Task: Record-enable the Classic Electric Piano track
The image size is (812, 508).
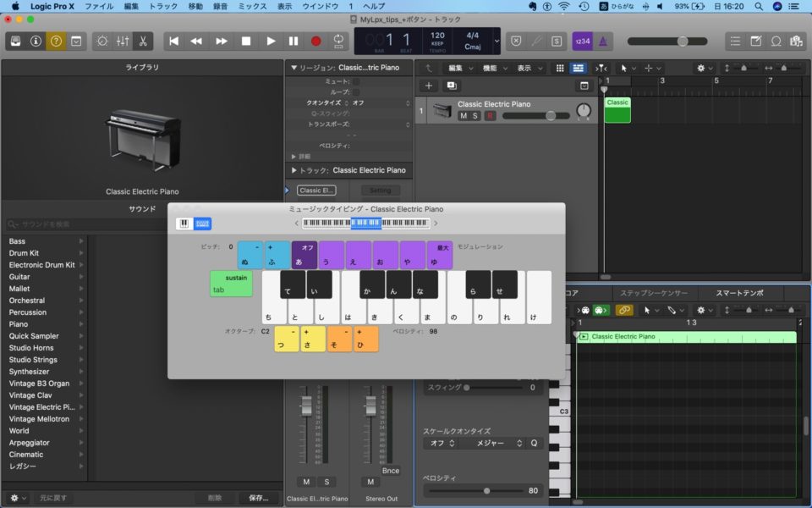Action: [x=489, y=116]
